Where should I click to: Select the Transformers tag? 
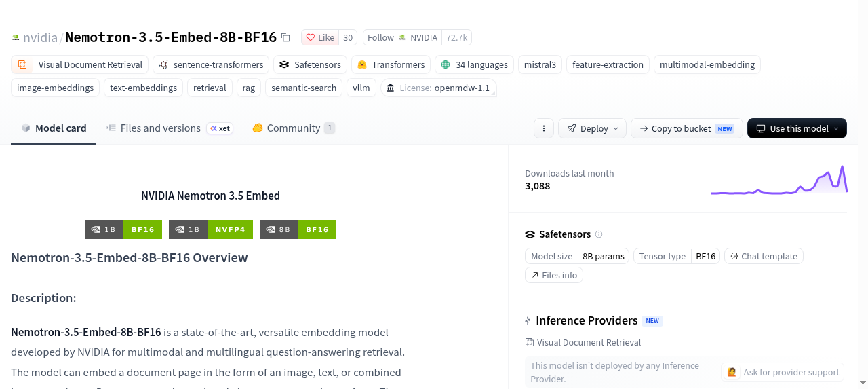pos(391,64)
